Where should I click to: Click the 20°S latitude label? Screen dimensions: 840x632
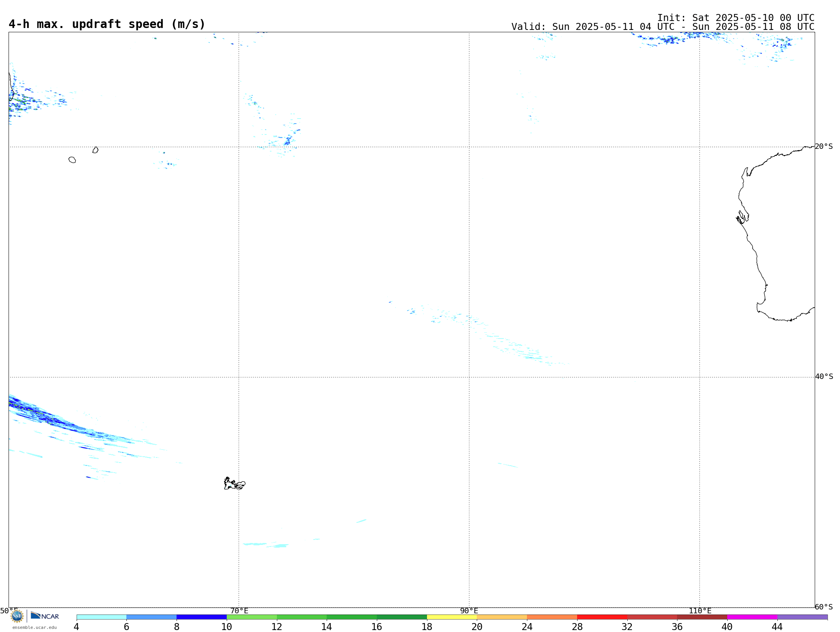coord(824,147)
